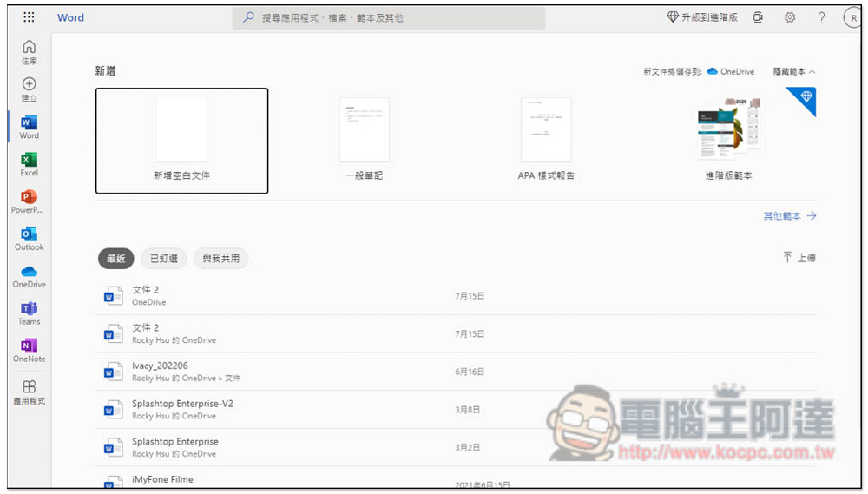Launch PowerPoint from the sidebar
The image size is (868, 494).
(x=29, y=201)
